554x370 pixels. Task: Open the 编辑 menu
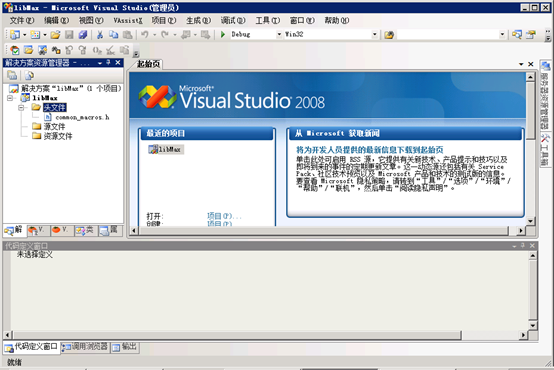(56, 20)
